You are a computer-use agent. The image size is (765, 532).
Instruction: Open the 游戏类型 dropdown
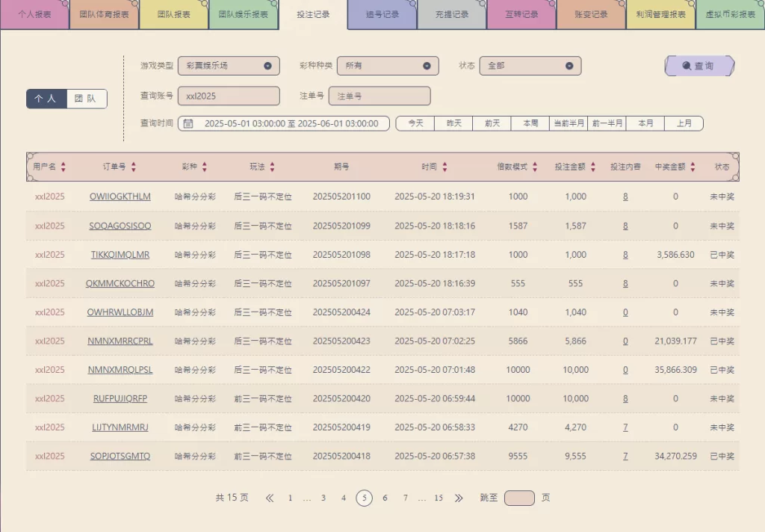[229, 66]
